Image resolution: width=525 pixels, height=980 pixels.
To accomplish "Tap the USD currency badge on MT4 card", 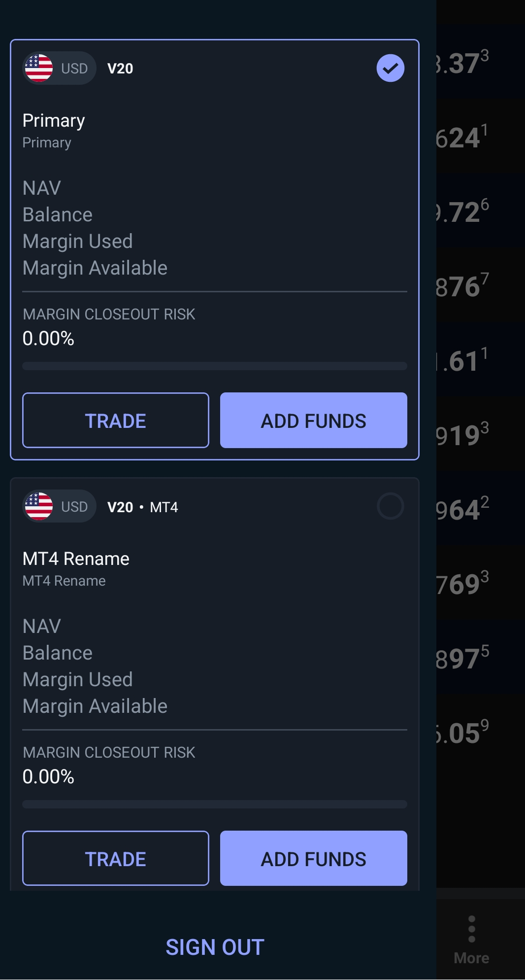I will (x=74, y=507).
